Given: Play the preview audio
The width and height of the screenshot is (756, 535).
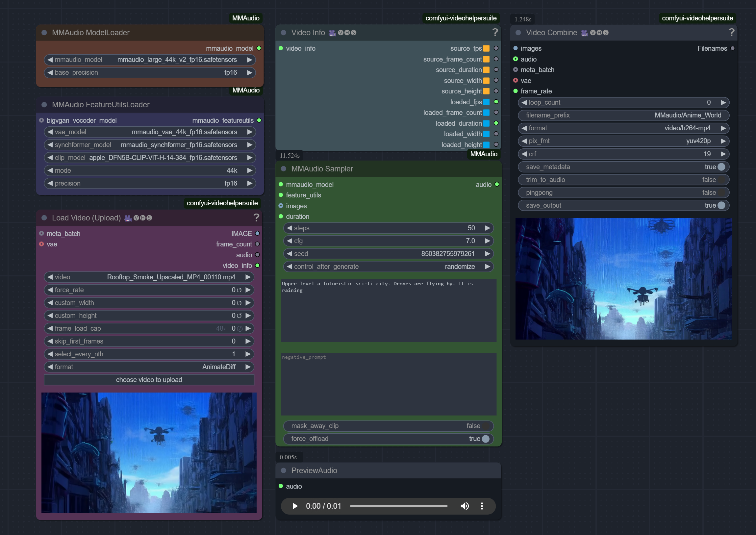Looking at the screenshot, I should click(x=295, y=506).
